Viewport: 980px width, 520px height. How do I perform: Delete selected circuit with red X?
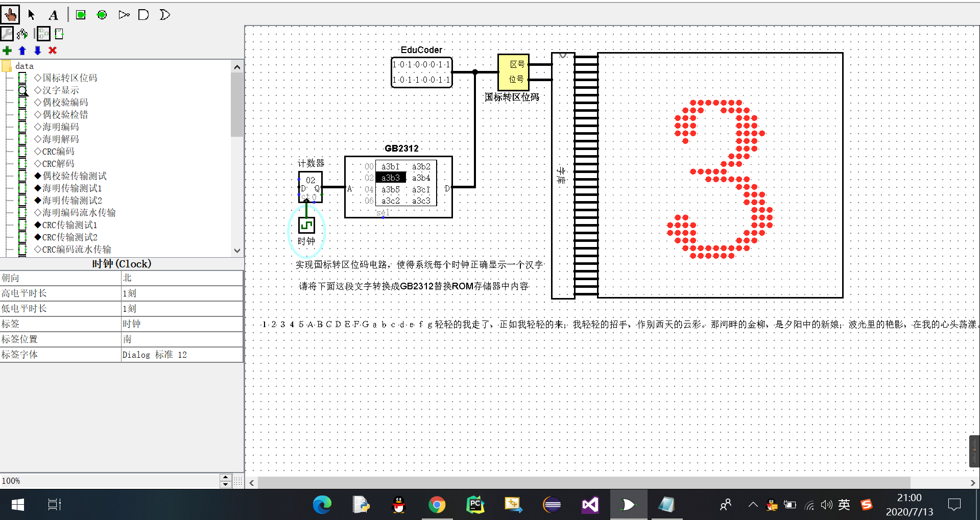[53, 51]
